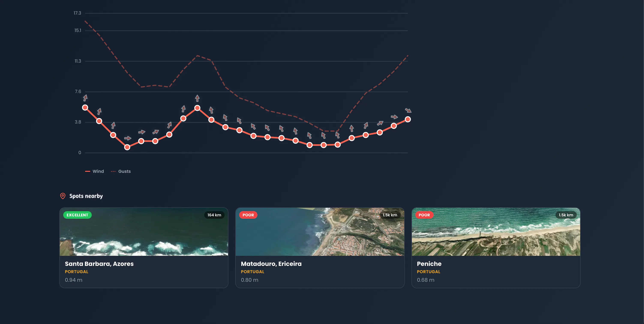Click the 0.94 m wave height text
644x324 pixels.
74,280
